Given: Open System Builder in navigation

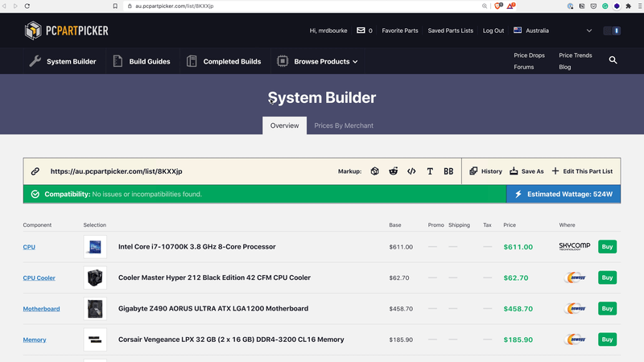Looking at the screenshot, I should click(x=63, y=61).
